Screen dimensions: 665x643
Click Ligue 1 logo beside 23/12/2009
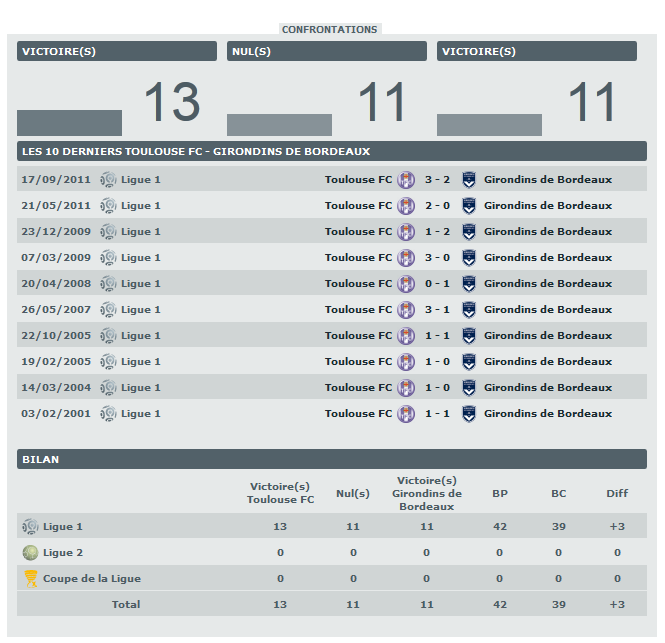coord(109,232)
